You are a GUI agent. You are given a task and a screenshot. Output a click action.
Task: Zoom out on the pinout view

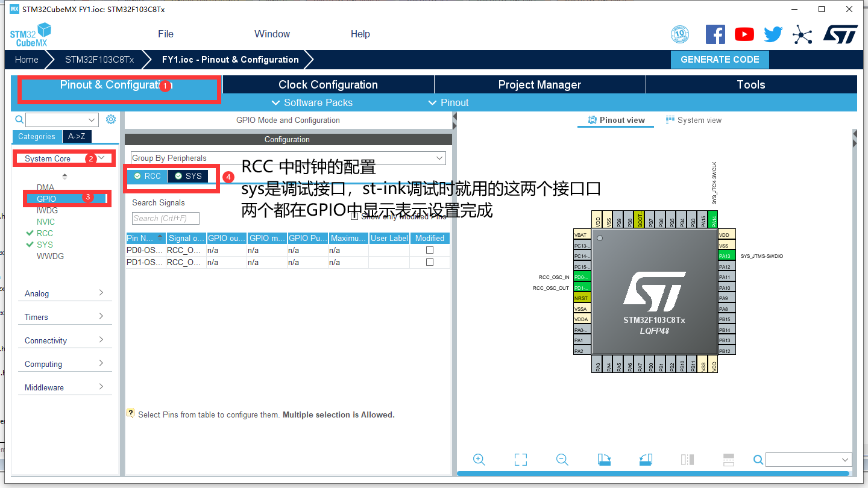coord(561,459)
